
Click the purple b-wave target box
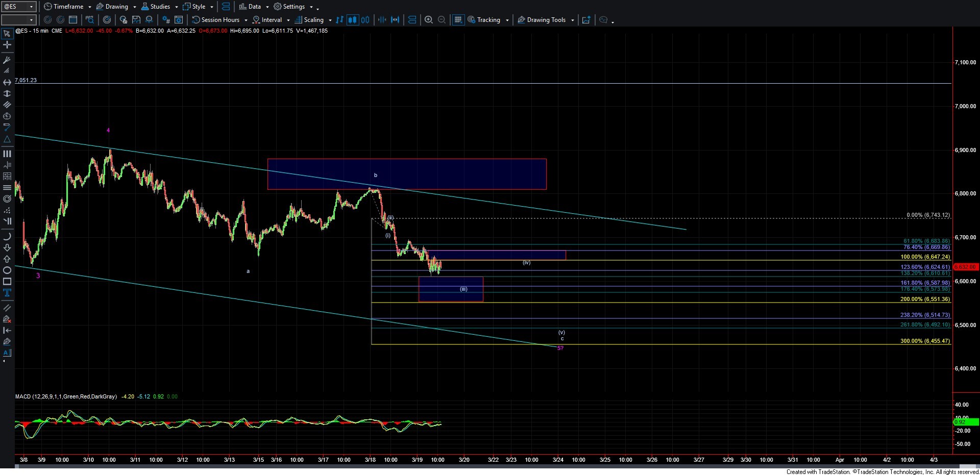tap(407, 174)
